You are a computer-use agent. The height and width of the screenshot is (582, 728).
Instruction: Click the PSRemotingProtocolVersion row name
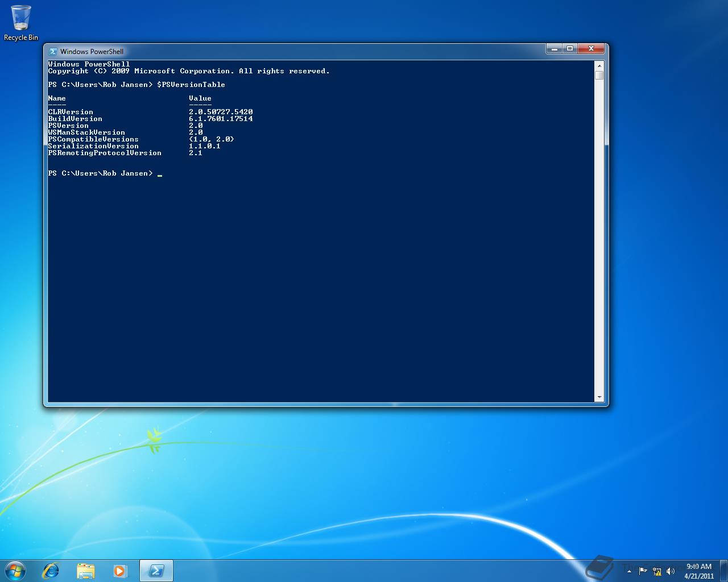[105, 153]
